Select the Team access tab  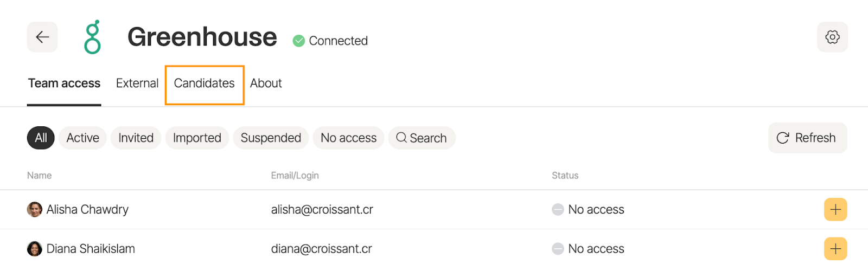64,83
